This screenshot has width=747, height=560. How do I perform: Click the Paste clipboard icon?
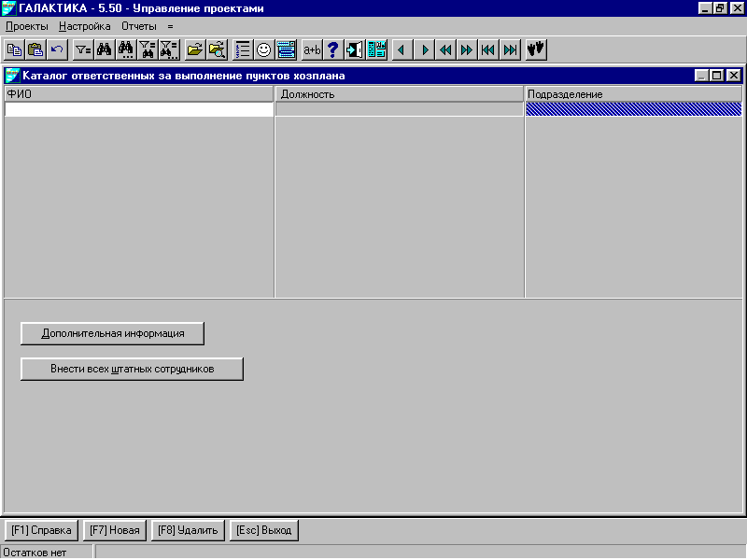pyautogui.click(x=35, y=50)
